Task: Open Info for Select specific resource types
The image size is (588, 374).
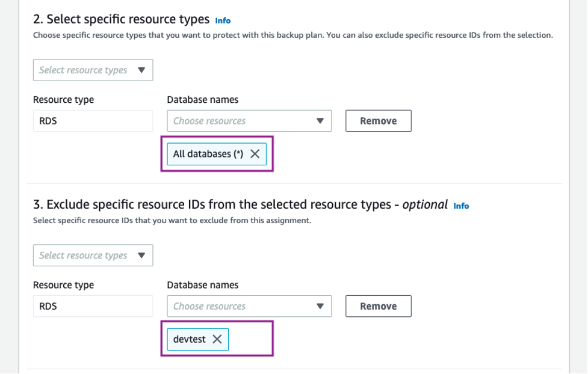Action: click(223, 20)
